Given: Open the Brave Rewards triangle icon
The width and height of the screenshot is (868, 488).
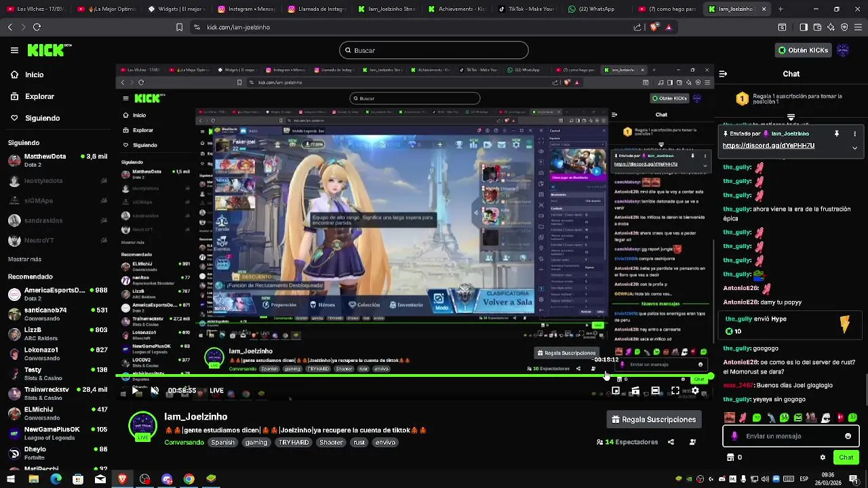Looking at the screenshot, I should [x=669, y=27].
